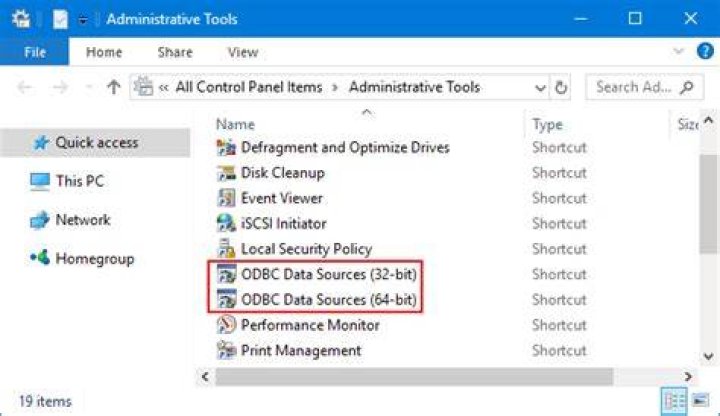Expand the hidden breadcrumb chevrons
Screen dimensions: 720x416
click(x=163, y=88)
